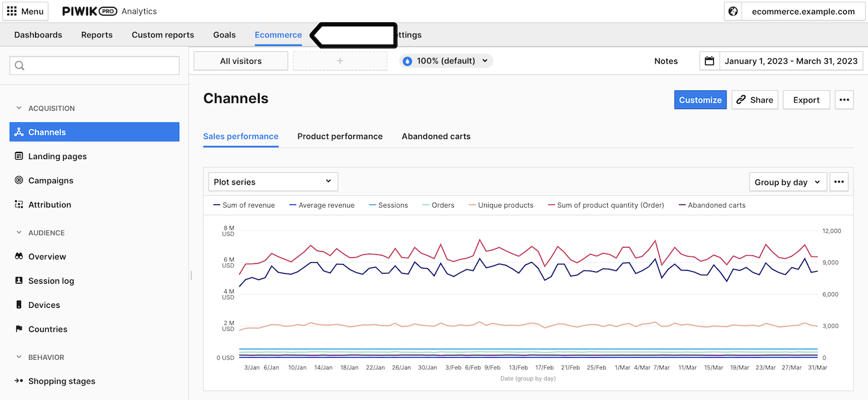Open the 100% (default) sampling selector
This screenshot has height=400, width=868.
point(446,61)
